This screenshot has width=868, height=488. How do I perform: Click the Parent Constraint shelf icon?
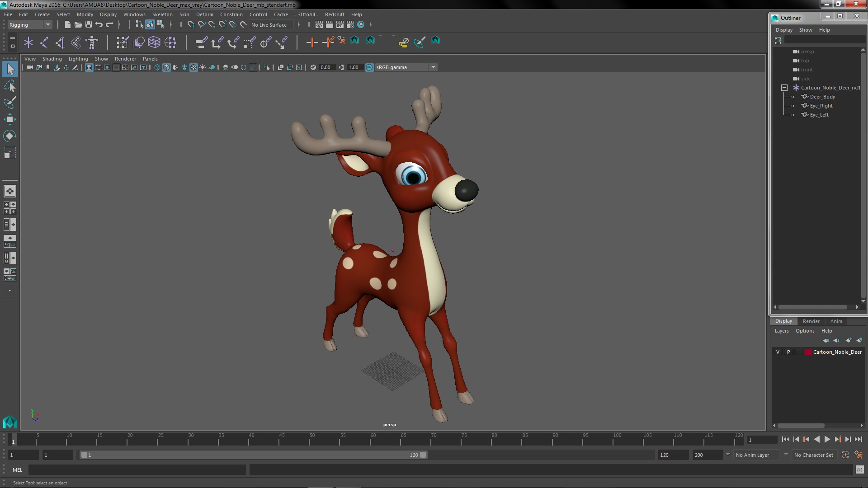tap(201, 42)
